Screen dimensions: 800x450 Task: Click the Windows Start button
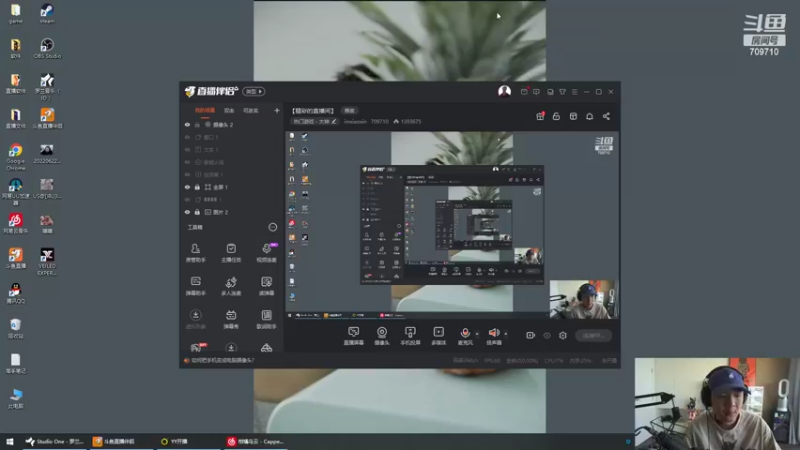tap(10, 441)
